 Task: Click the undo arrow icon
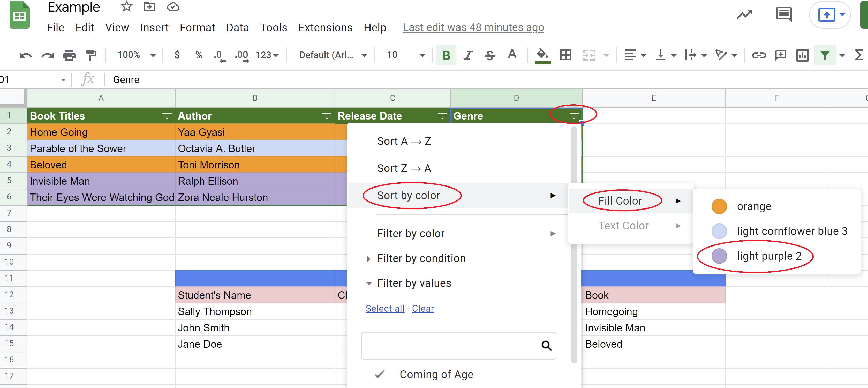25,55
